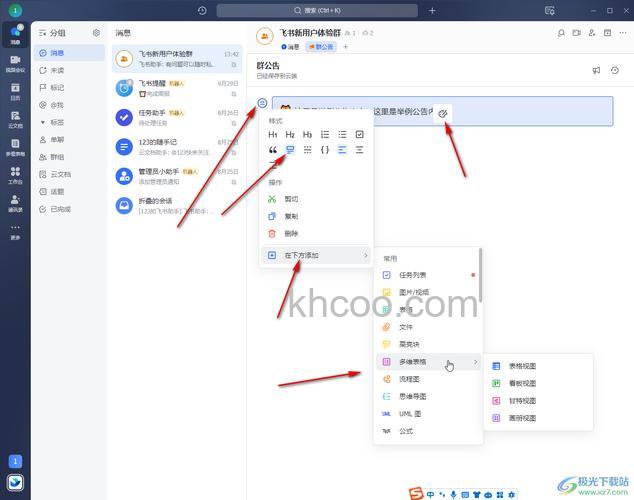Open 任务助手 conversation
Screen dimensions: 634x500
click(177, 118)
